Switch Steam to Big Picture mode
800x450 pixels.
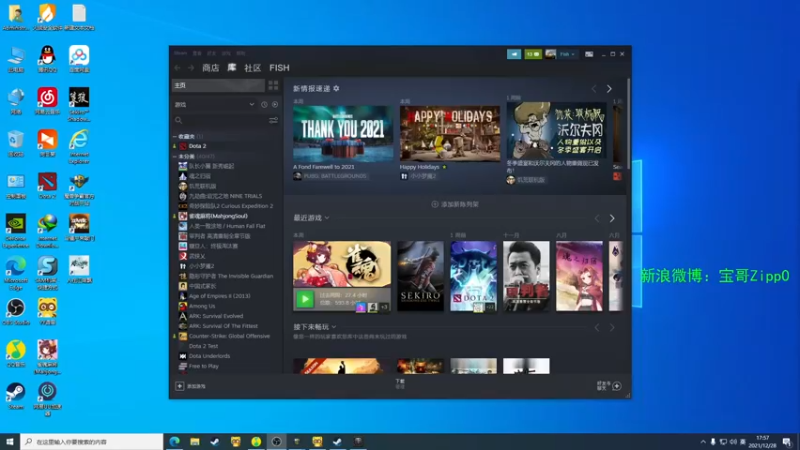(x=589, y=54)
